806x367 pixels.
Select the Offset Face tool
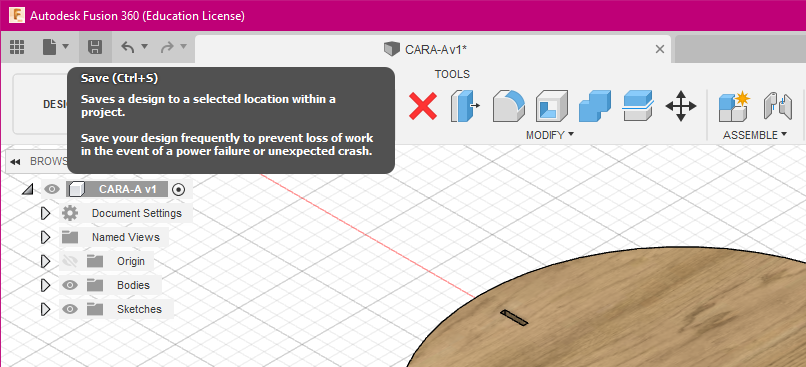[x=638, y=106]
